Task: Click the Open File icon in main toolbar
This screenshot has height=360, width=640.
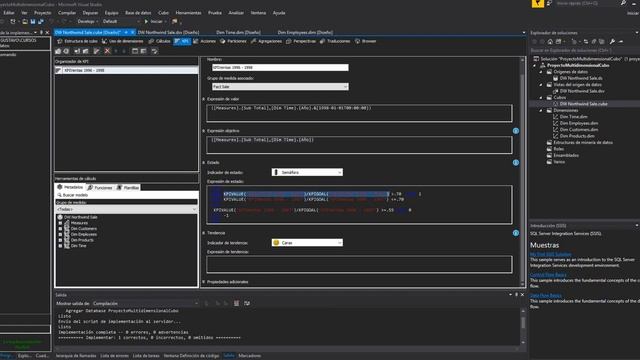Action: coord(25,21)
